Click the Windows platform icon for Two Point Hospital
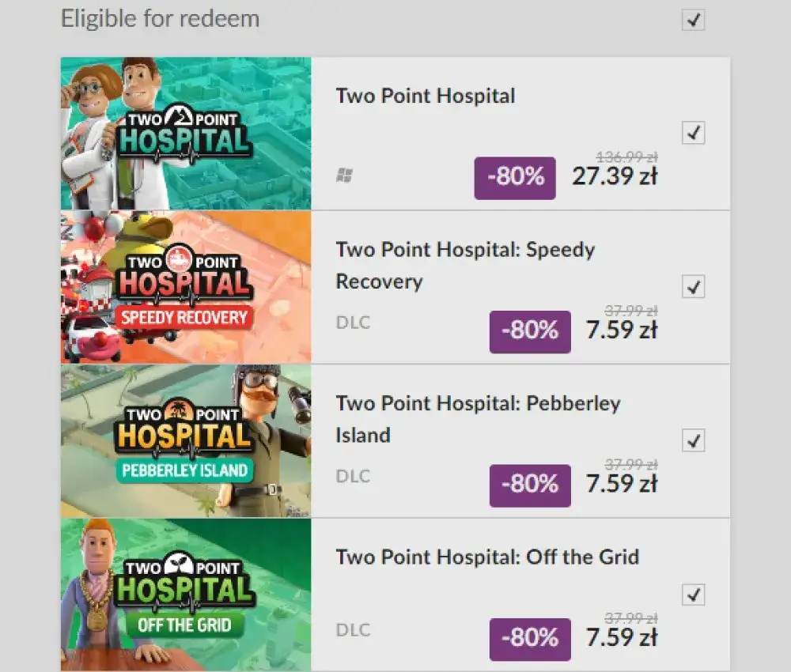The width and height of the screenshot is (791, 672). point(346,176)
